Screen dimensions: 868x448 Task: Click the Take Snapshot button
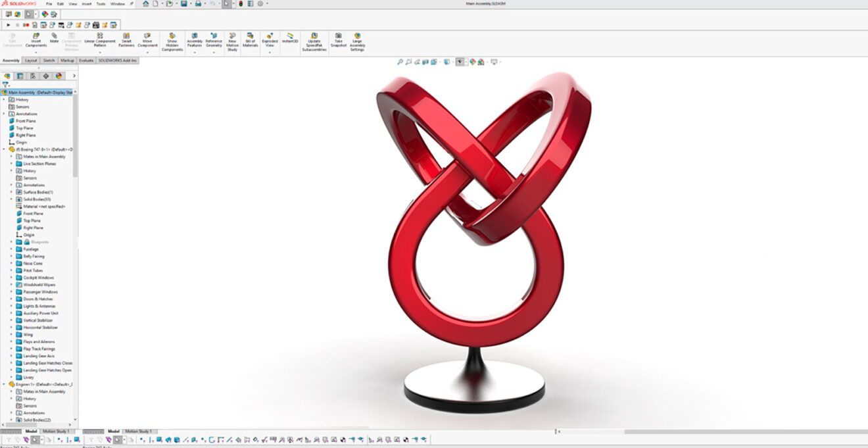tap(339, 38)
